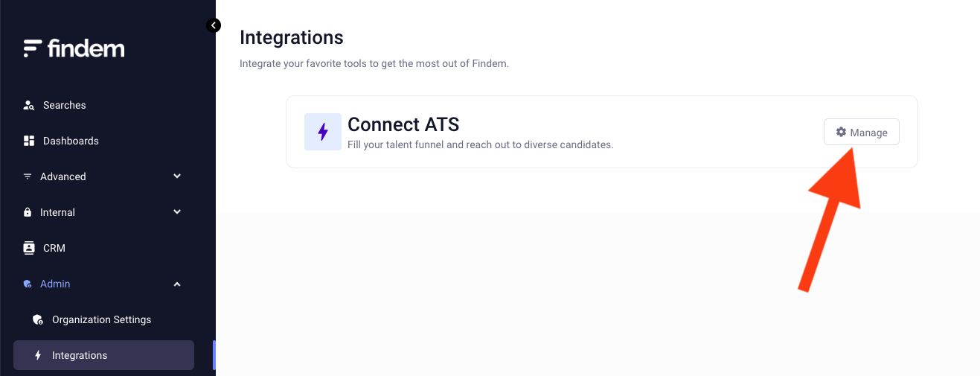Click the Advanced filter icon
The width and height of the screenshot is (980, 376).
(x=28, y=176)
